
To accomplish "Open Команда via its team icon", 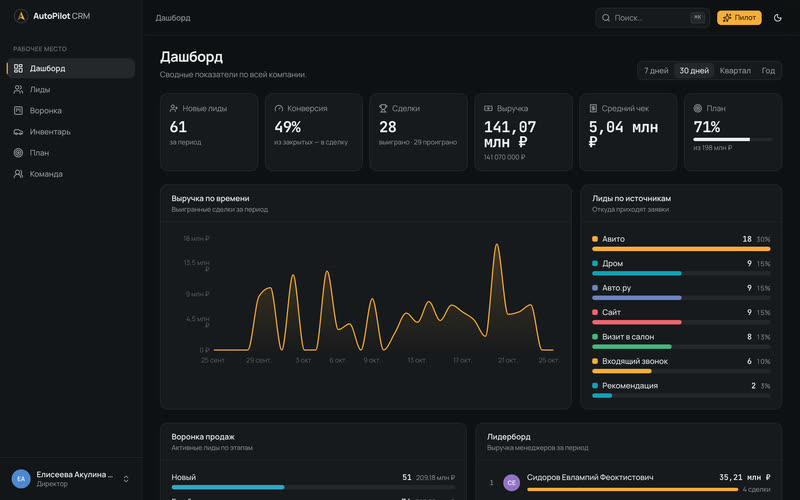I will point(18,173).
